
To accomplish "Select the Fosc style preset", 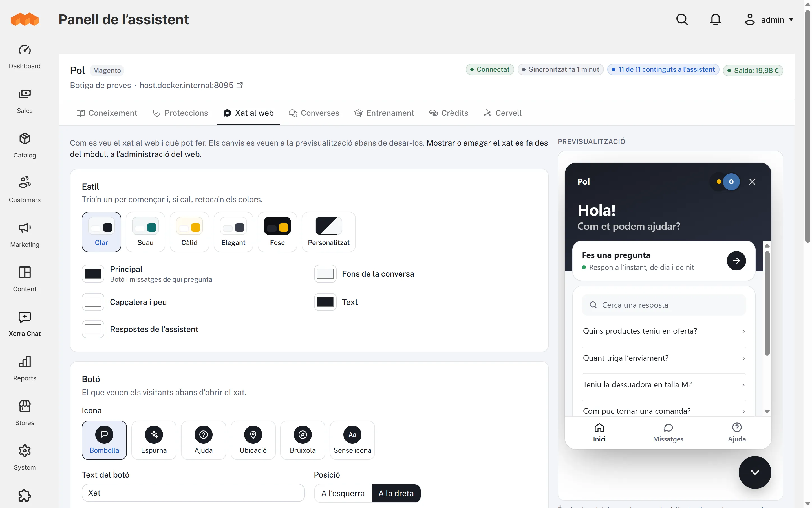I will point(277,232).
